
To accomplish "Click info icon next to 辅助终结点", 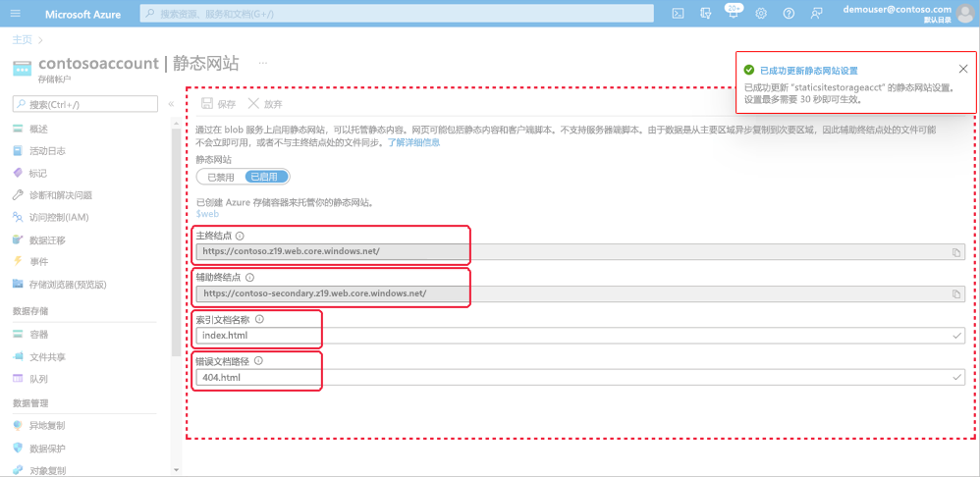I will pyautogui.click(x=249, y=277).
